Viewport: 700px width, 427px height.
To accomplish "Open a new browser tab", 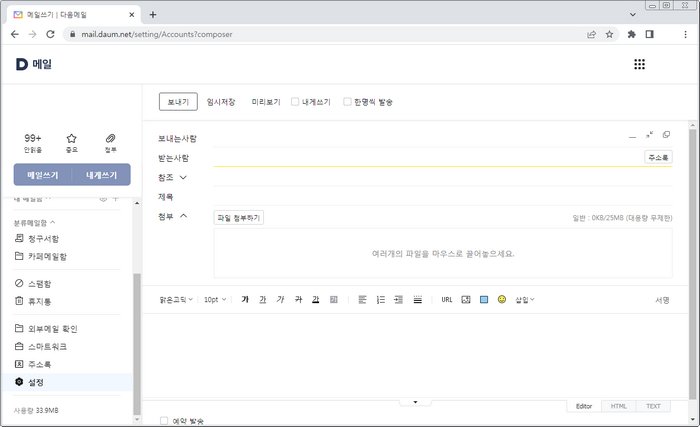I will (x=153, y=15).
